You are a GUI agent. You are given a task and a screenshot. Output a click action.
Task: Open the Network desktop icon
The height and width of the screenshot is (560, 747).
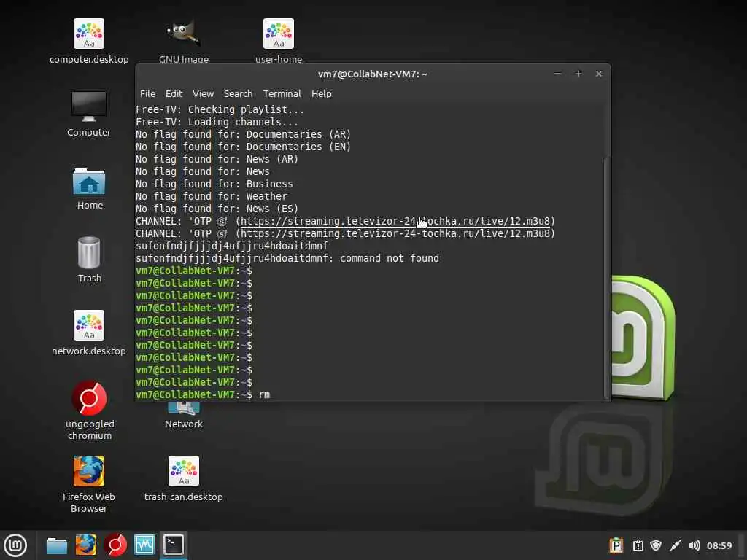tap(184, 413)
